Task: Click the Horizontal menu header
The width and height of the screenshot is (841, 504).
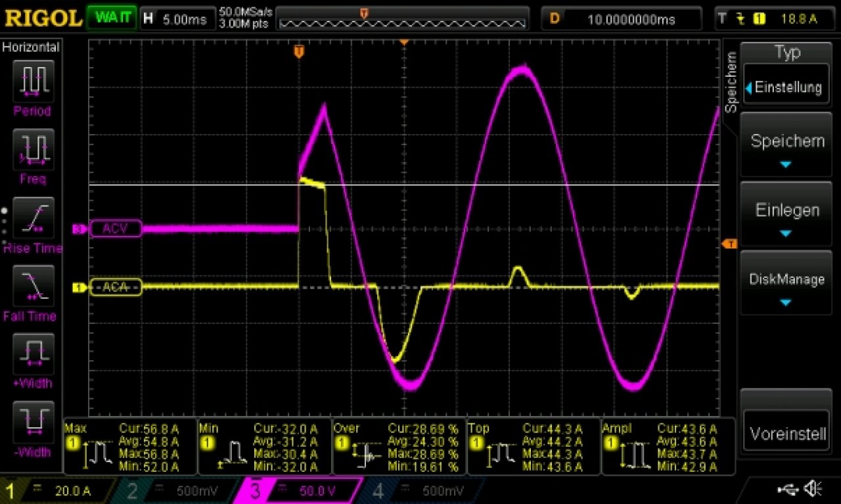Action: (x=31, y=47)
